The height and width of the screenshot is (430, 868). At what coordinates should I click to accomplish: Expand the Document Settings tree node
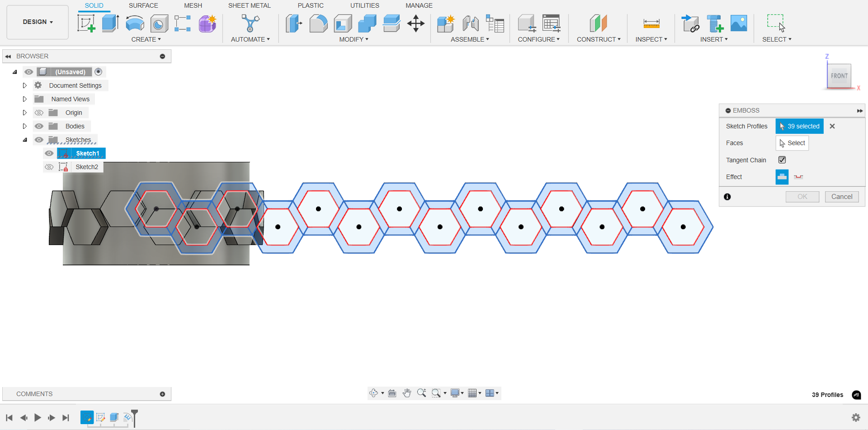(x=25, y=85)
